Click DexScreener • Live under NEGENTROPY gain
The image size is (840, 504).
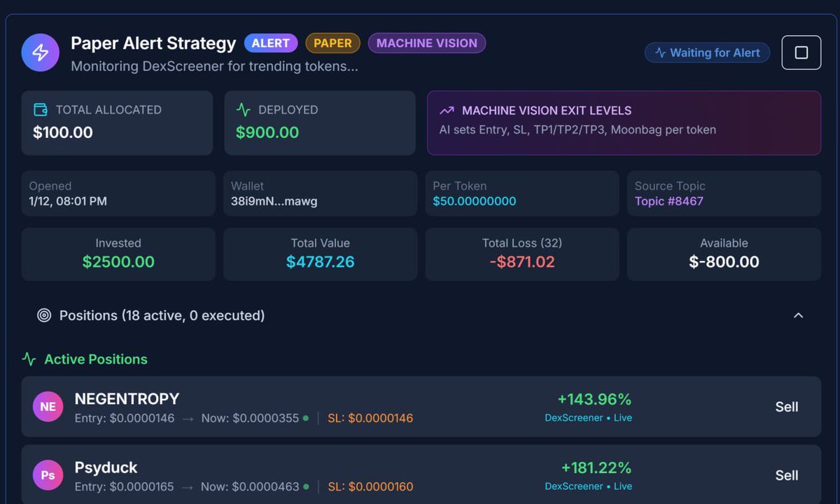(588, 417)
